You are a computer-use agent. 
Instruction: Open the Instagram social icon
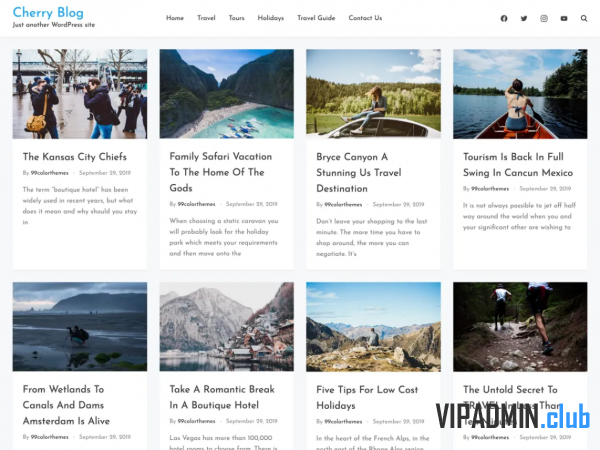544,18
